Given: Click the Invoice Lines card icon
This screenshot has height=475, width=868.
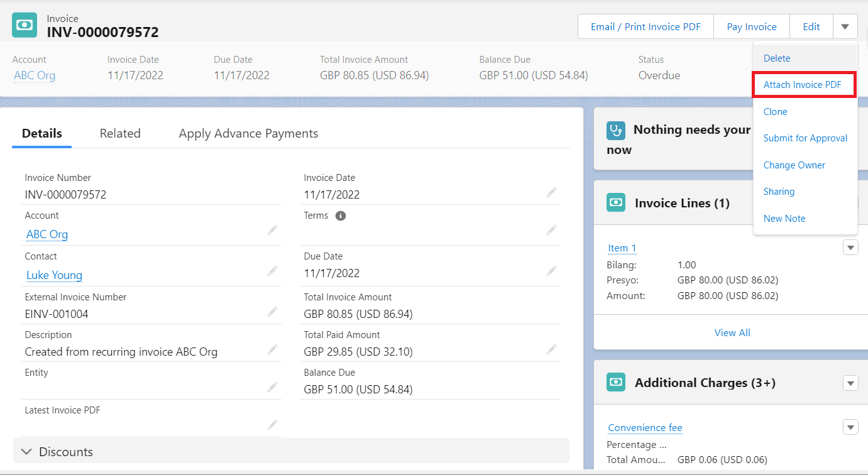Looking at the screenshot, I should point(616,203).
